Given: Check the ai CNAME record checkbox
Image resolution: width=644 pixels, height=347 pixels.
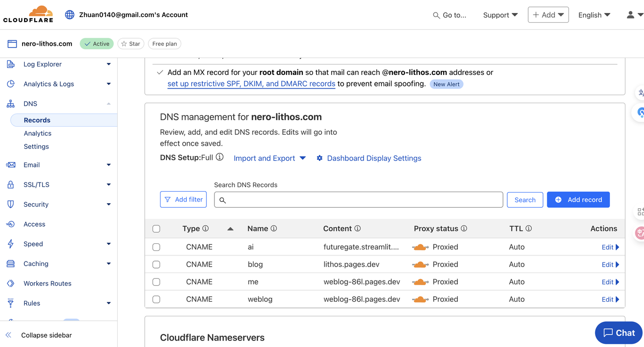Looking at the screenshot, I should pyautogui.click(x=156, y=247).
